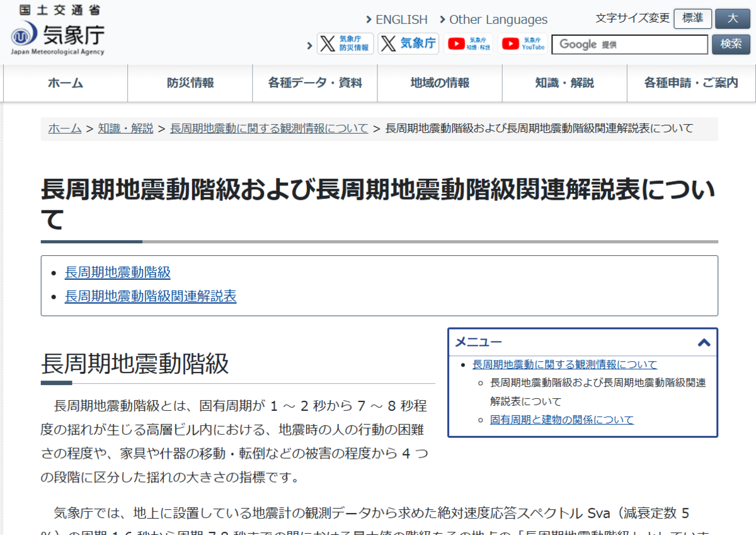Image resolution: width=756 pixels, height=535 pixels.
Task: Go to ホーム via the breadcrumb
Action: pyautogui.click(x=65, y=129)
